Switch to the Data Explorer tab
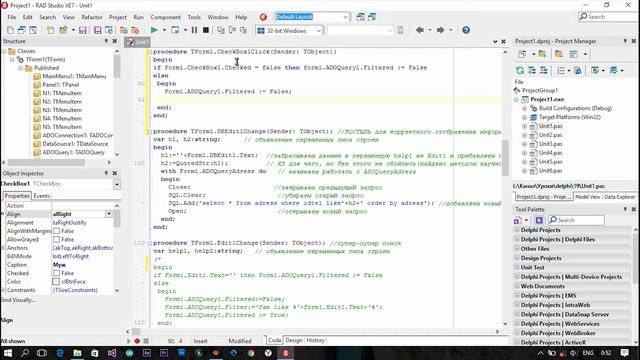 pyautogui.click(x=619, y=197)
